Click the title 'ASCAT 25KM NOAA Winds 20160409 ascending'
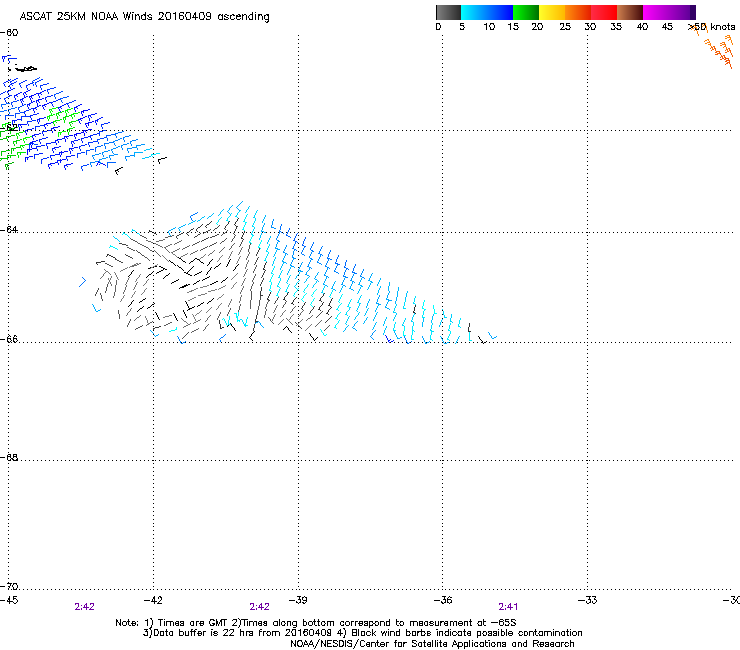 click(x=144, y=17)
